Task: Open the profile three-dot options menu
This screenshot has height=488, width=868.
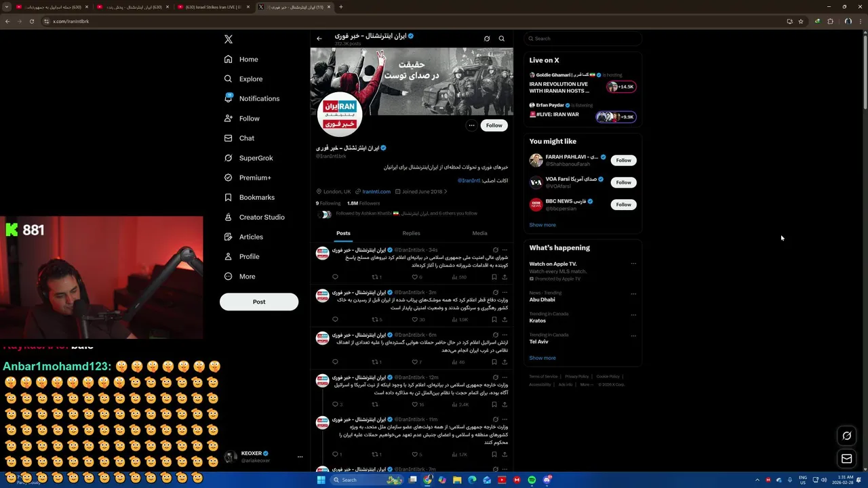Action: pyautogui.click(x=471, y=125)
